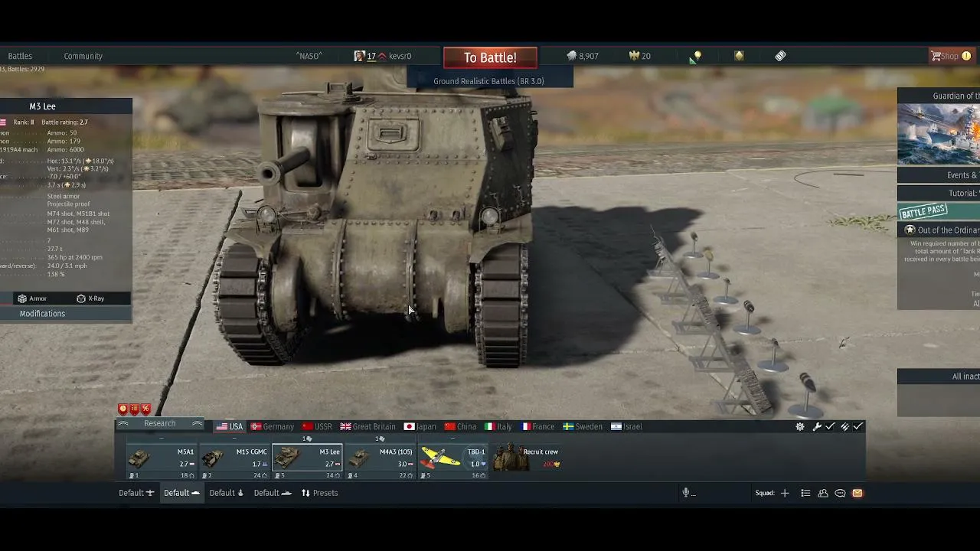Click the ^NASO^ clan tag

309,56
